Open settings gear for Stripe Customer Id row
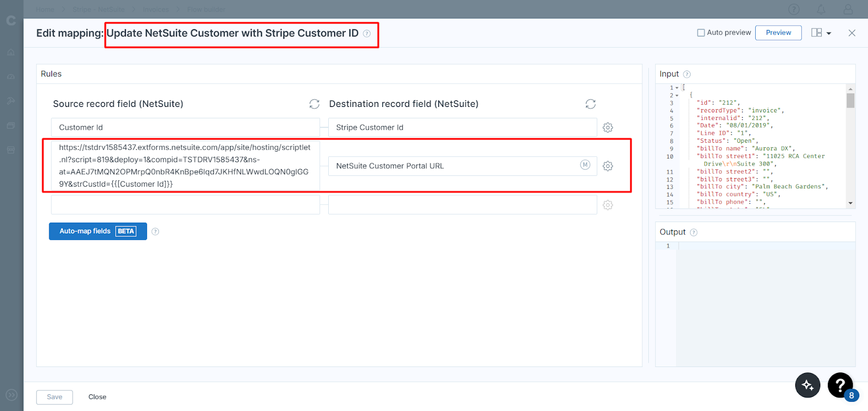Viewport: 868px width, 411px height. tap(608, 128)
